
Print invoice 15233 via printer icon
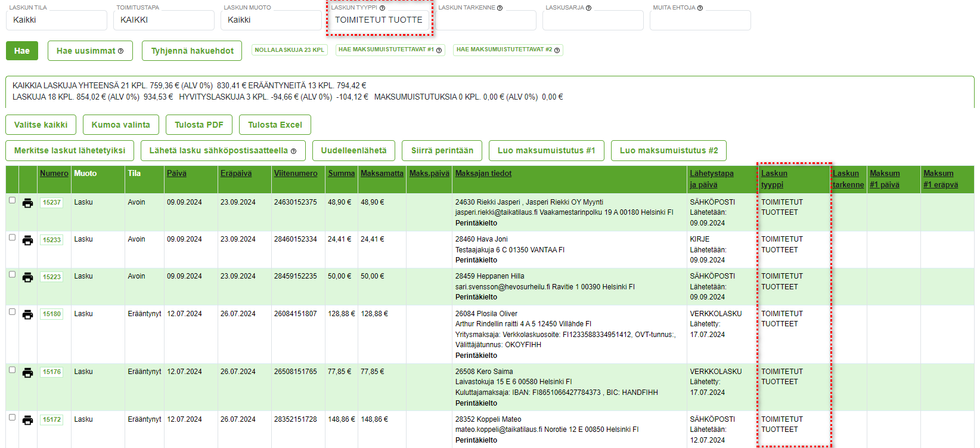click(x=27, y=240)
